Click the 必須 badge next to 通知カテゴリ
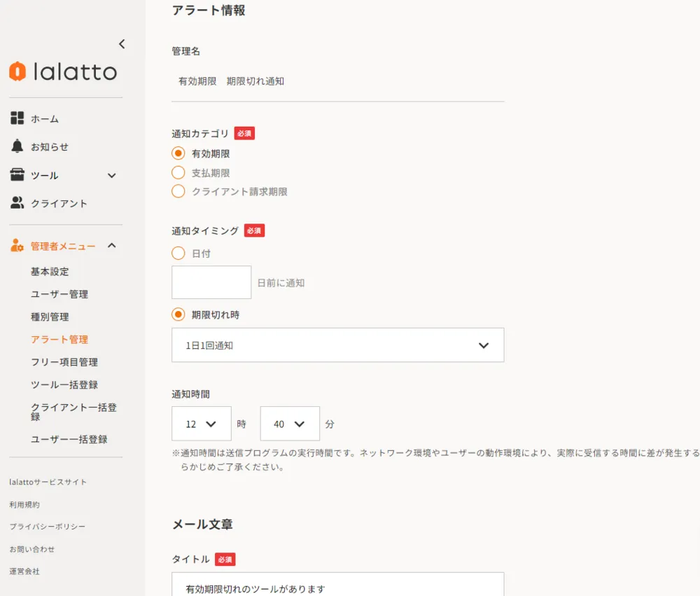The width and height of the screenshot is (700, 596). 244,133
